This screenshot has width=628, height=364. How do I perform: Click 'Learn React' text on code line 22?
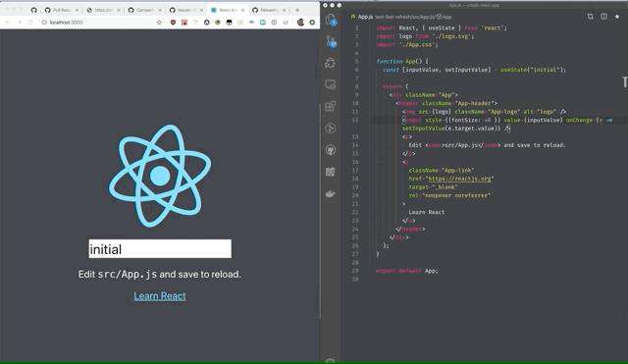[427, 212]
